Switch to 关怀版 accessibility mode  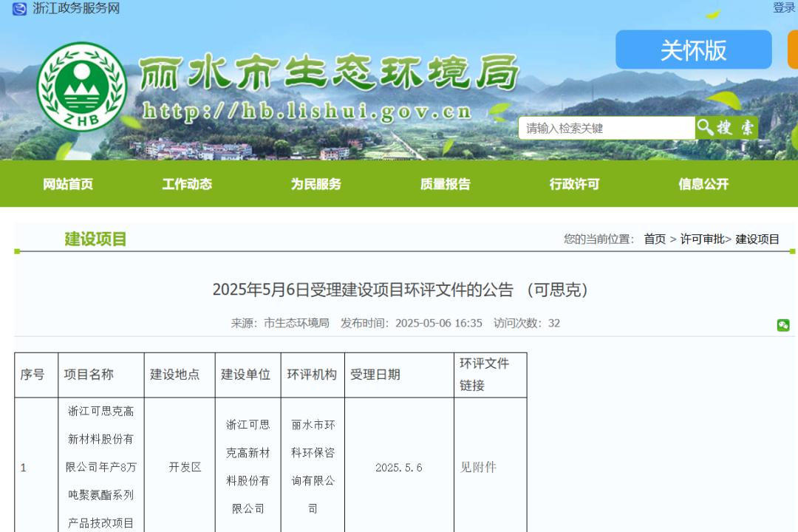click(693, 50)
